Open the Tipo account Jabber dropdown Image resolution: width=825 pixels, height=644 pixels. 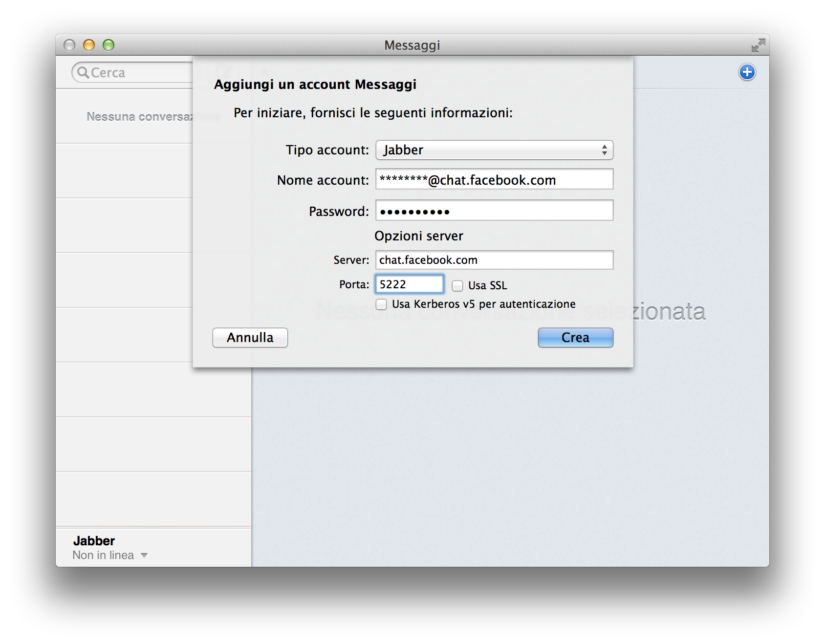(x=494, y=150)
